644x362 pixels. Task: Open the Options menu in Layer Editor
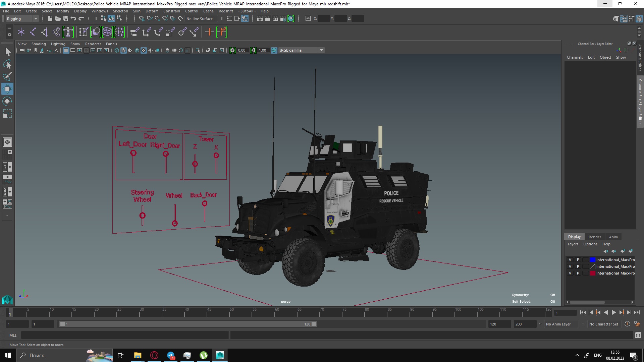[590, 244]
